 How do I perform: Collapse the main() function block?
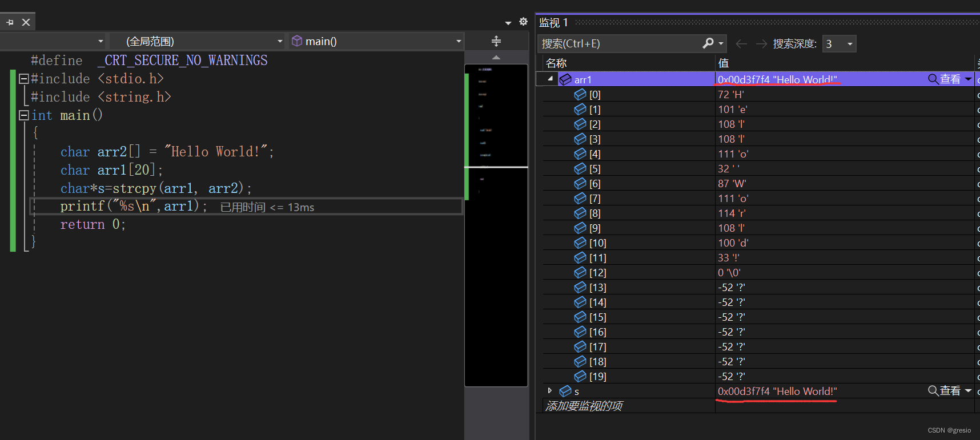tap(24, 115)
